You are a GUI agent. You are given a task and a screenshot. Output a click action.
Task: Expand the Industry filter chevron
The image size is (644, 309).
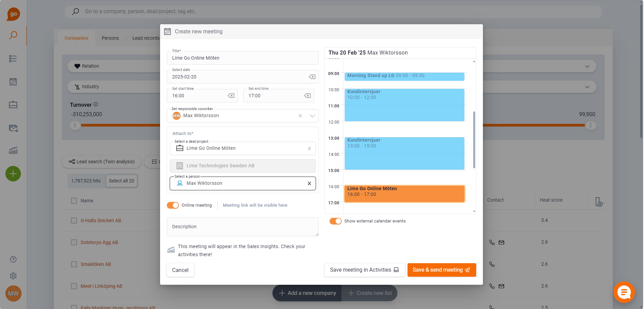tap(587, 87)
